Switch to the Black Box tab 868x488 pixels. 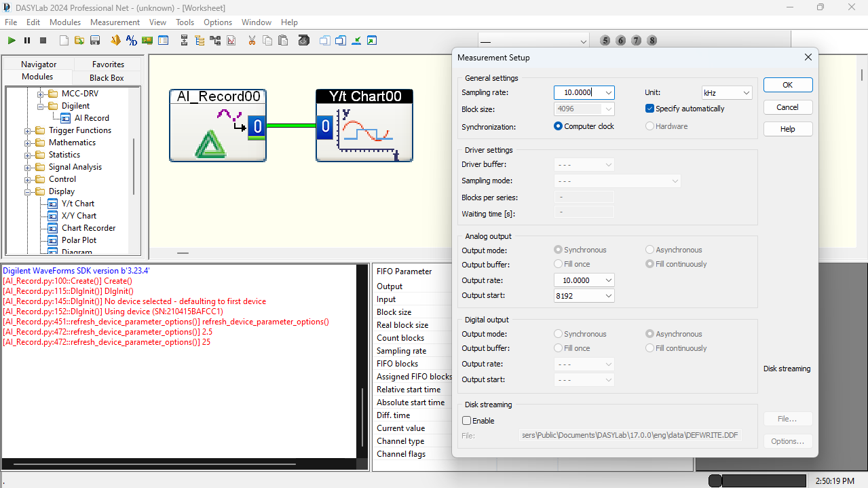coord(106,77)
